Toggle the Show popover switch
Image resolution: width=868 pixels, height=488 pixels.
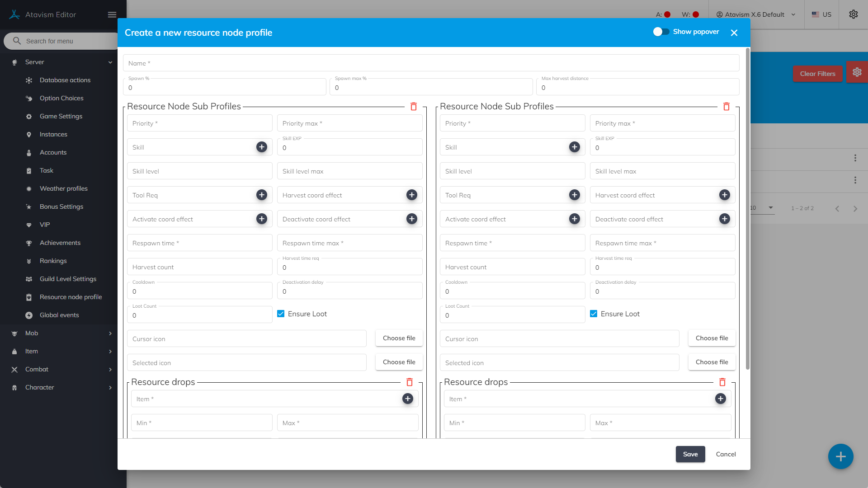pyautogui.click(x=661, y=32)
